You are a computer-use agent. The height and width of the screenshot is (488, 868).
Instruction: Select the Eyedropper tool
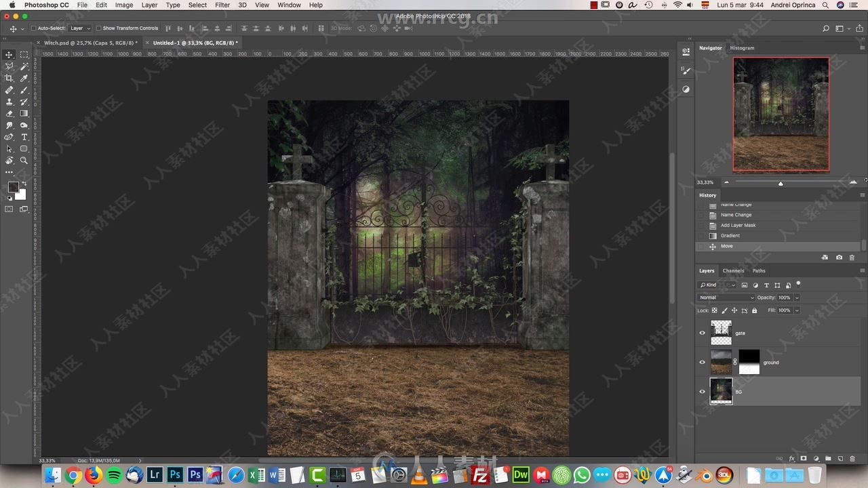coord(24,78)
